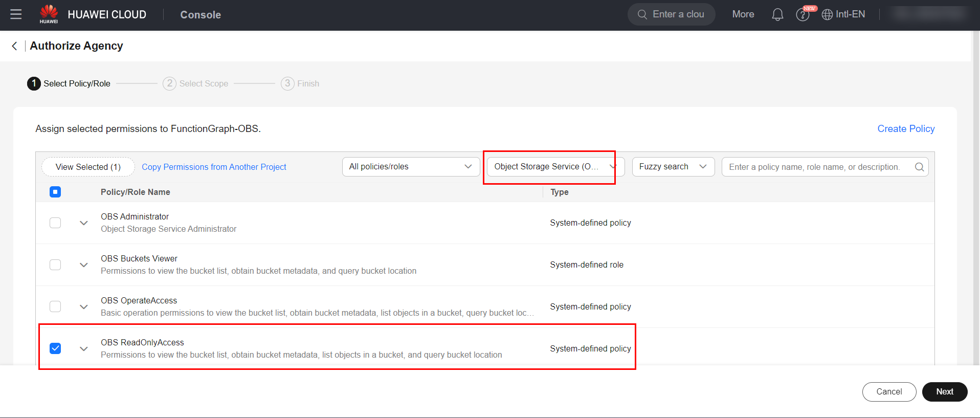
Task: Check the OBS Administrator checkbox
Action: point(55,223)
